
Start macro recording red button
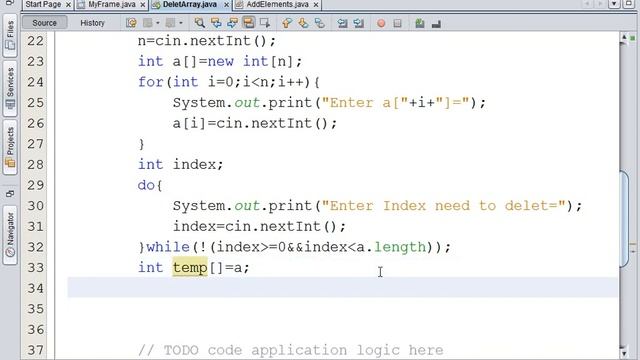click(x=381, y=23)
